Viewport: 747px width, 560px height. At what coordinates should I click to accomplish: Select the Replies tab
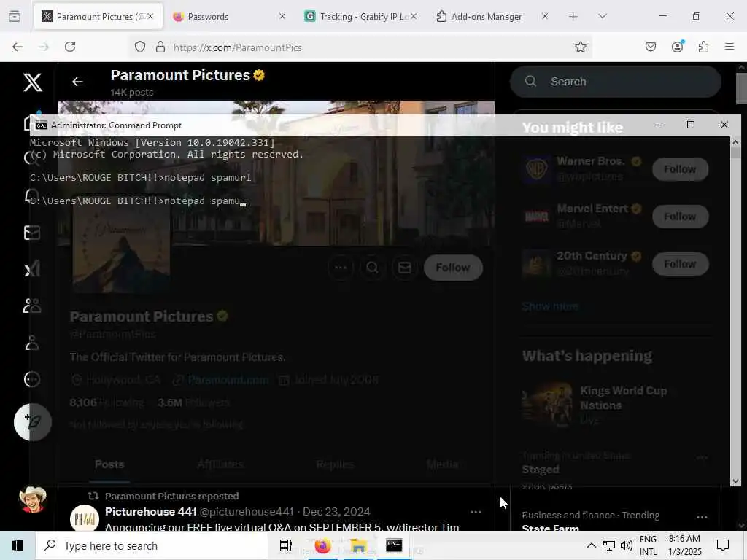click(x=335, y=464)
